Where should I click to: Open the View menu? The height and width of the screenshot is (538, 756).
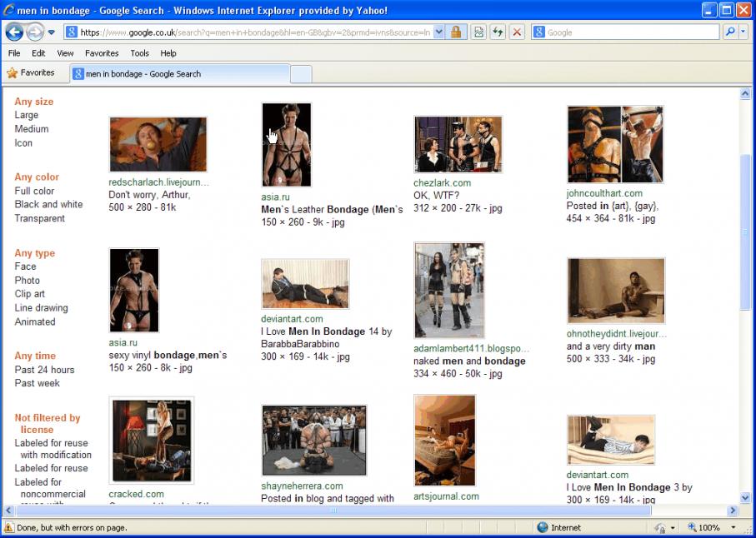click(65, 53)
